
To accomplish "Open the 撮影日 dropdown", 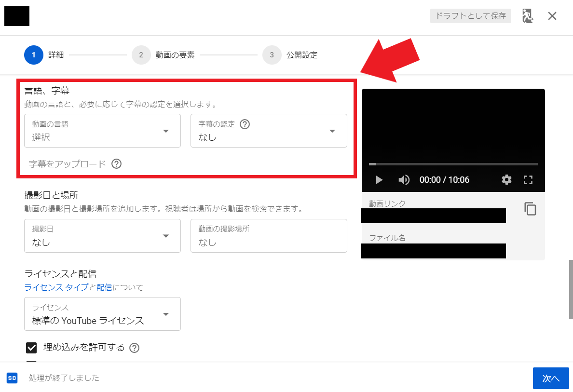I will tap(102, 236).
